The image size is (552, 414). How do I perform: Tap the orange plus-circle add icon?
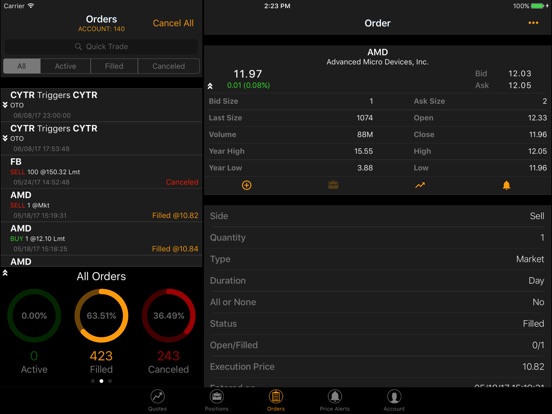[x=246, y=185]
